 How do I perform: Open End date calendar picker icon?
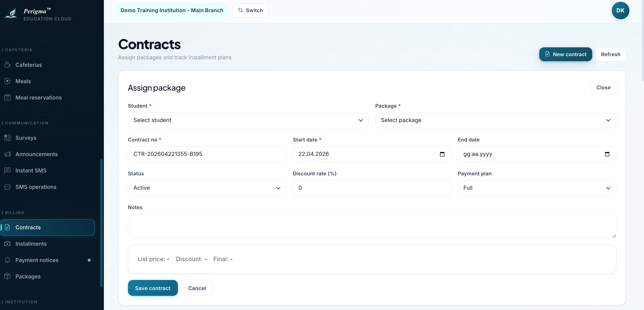tap(607, 154)
